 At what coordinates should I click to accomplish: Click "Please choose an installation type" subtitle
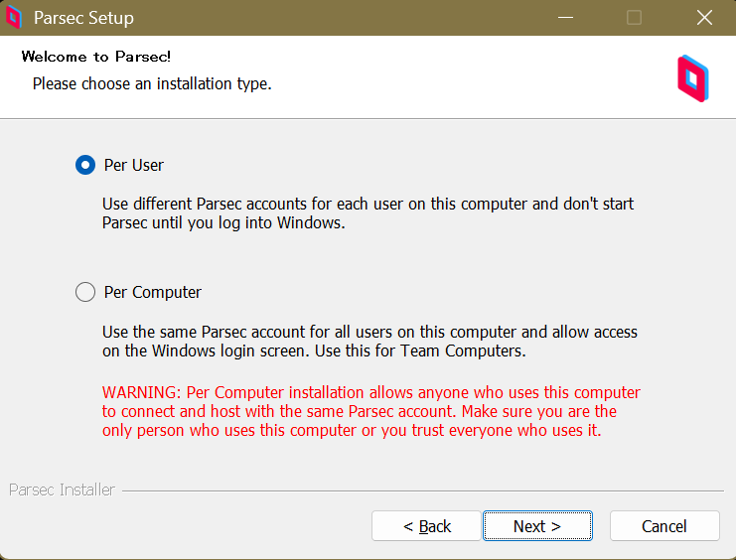click(x=152, y=84)
